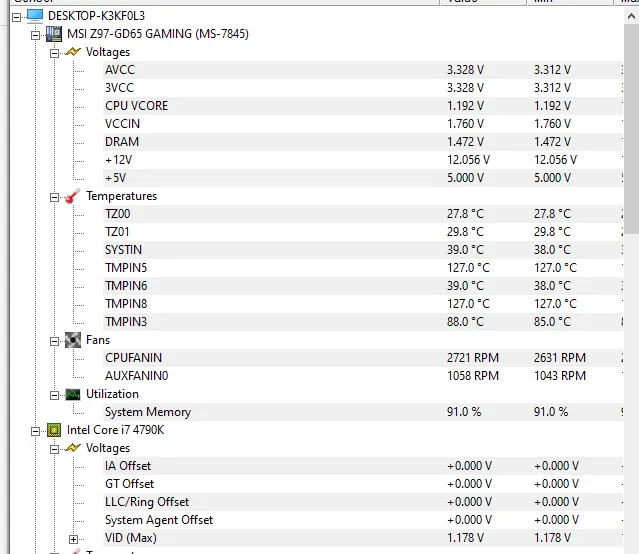Click the DESKTOP-K3KF0L3 computer icon
Image resolution: width=639 pixels, height=554 pixels.
click(35, 16)
